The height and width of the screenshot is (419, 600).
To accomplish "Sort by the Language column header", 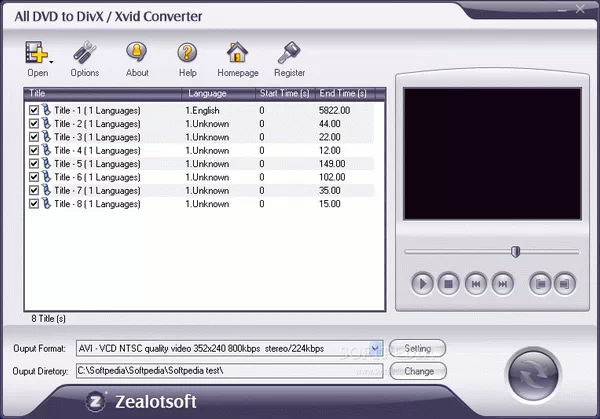I will (x=218, y=93).
